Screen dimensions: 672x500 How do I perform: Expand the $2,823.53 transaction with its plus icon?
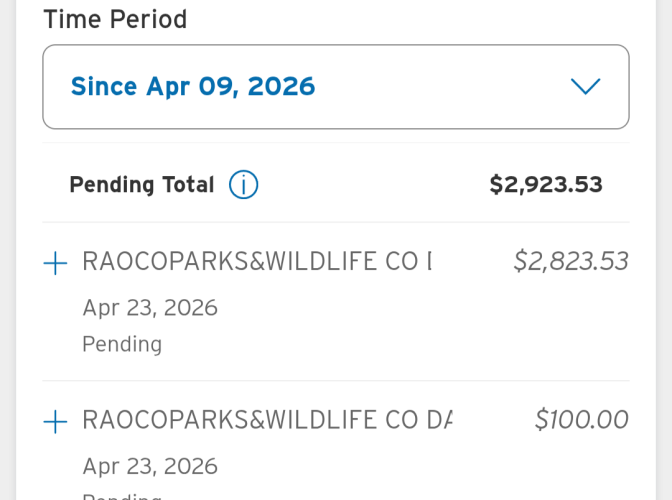[x=56, y=263]
